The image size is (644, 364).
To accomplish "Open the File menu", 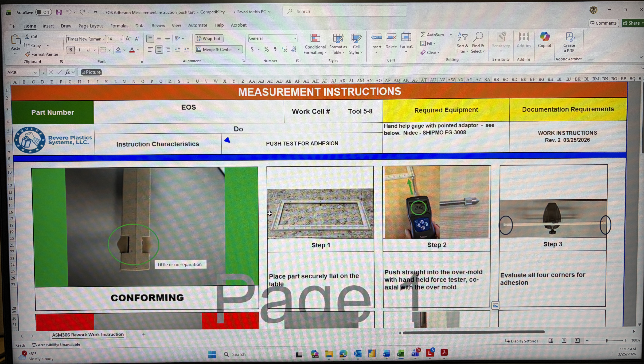I will click(11, 26).
